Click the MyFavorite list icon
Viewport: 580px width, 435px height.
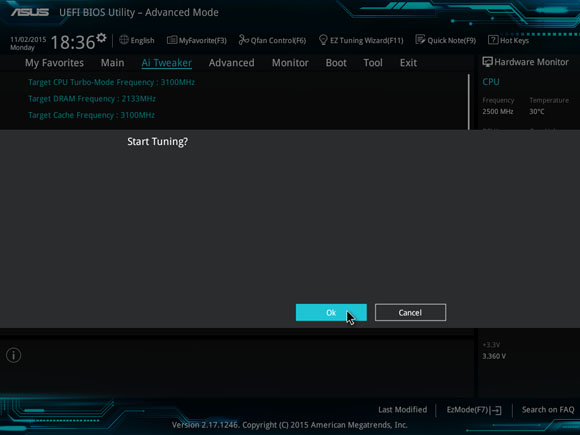[172, 40]
